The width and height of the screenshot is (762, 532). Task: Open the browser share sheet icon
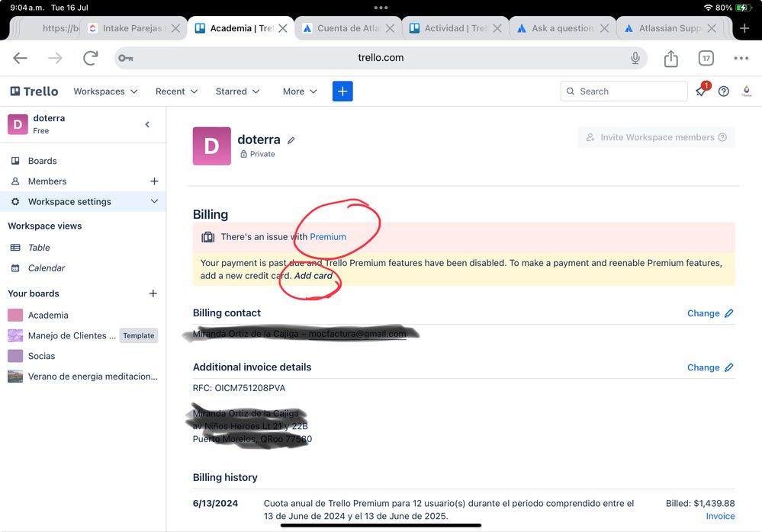(670, 58)
